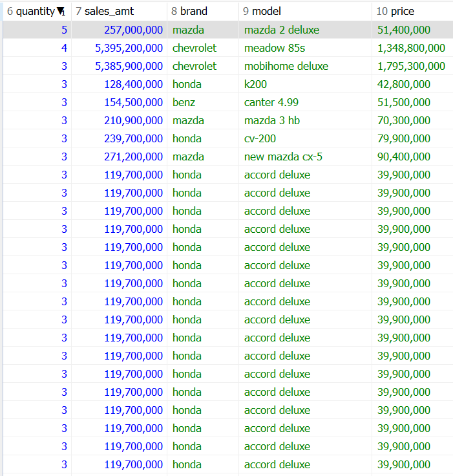Click price cell 90,400,000
Viewport: 453px width, 476px height.
[412, 157]
